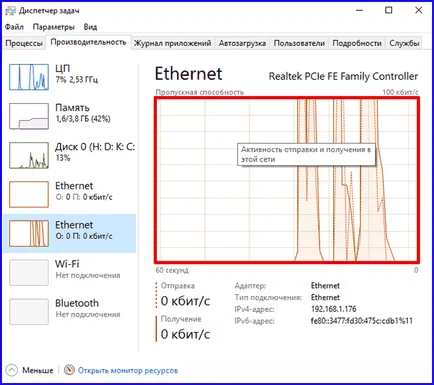
Task: Open Открыть монитор ресурсов link
Action: click(x=128, y=370)
